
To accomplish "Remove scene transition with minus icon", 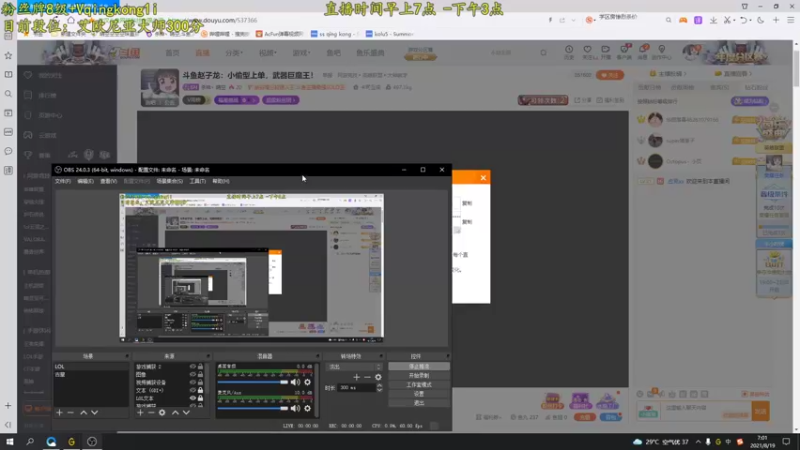I will pos(367,377).
